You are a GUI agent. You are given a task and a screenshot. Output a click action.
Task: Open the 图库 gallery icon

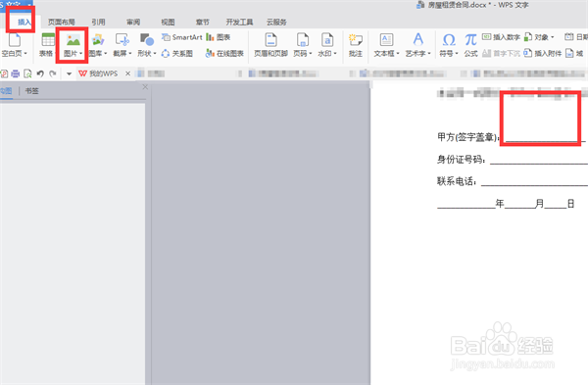tap(97, 40)
